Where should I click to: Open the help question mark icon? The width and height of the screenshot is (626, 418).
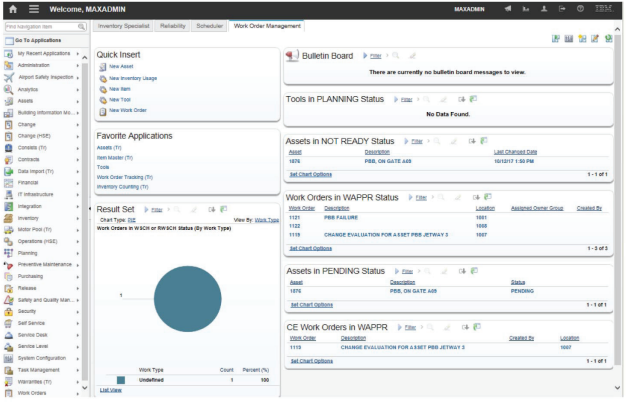point(580,9)
